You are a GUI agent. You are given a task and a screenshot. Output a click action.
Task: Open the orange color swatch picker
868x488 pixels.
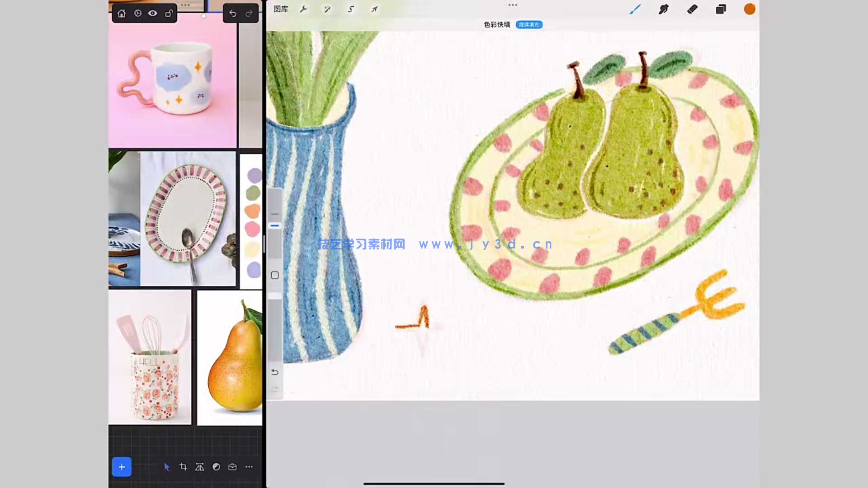pyautogui.click(x=749, y=9)
